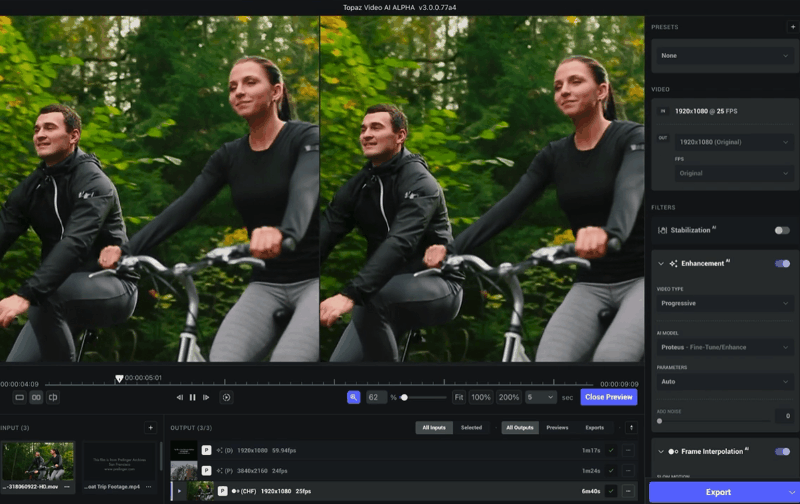Click the purple zoom magnifier icon
Viewport: 800px width, 504px height.
353,397
